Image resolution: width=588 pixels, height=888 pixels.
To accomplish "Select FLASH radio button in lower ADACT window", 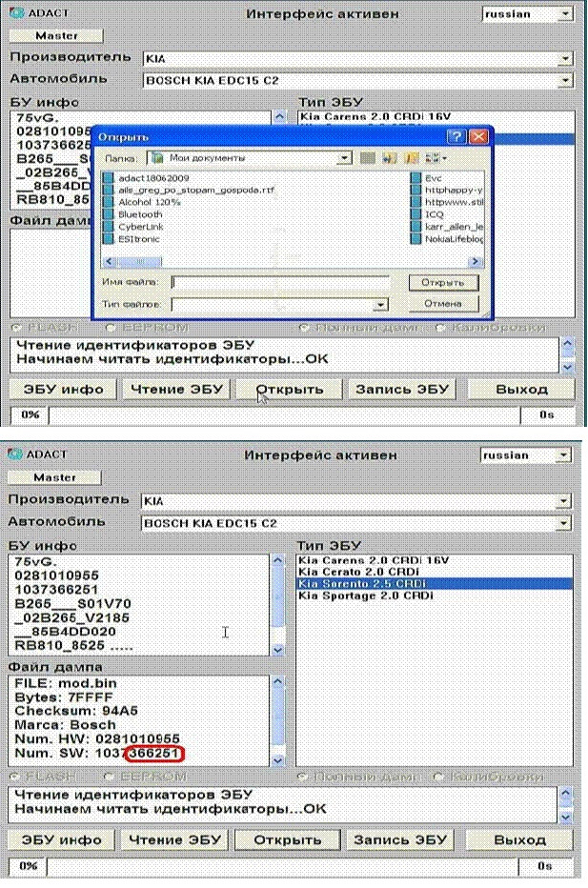I will tap(14, 777).
